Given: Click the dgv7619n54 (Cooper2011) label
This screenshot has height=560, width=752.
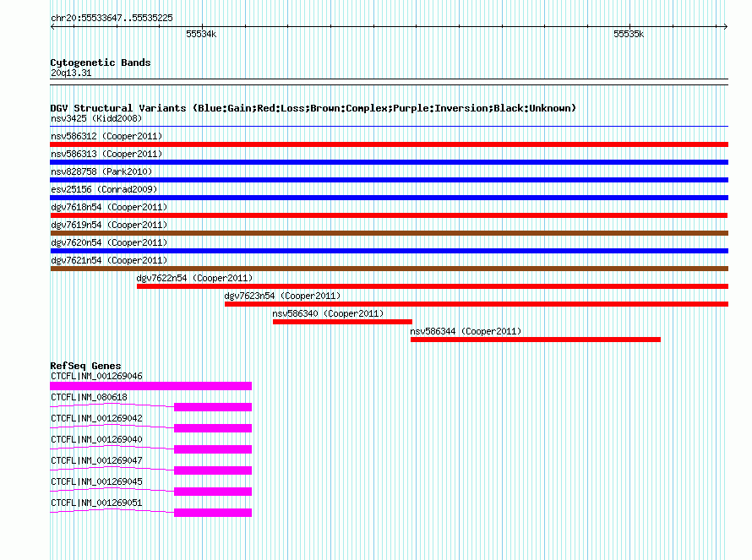Looking at the screenshot, I should (x=109, y=225).
